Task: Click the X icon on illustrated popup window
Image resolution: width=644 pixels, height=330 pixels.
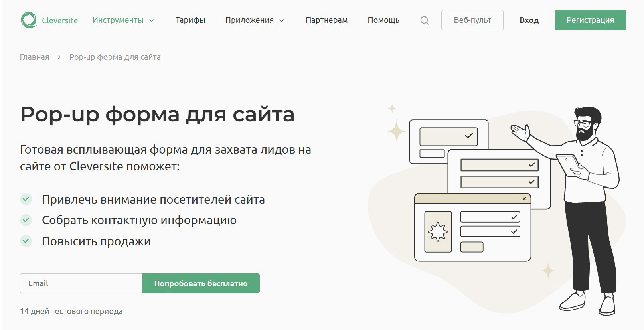Action: click(524, 199)
